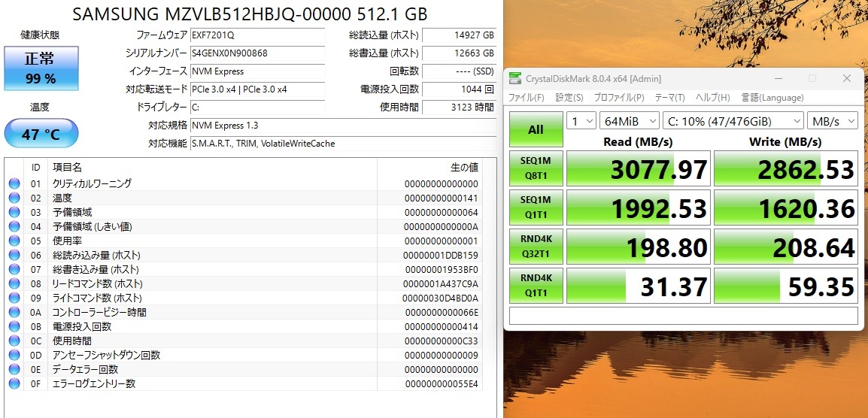Screen dimensions: 868x418
Task: Click the blue status orb for row 09
Action: pyautogui.click(x=14, y=298)
